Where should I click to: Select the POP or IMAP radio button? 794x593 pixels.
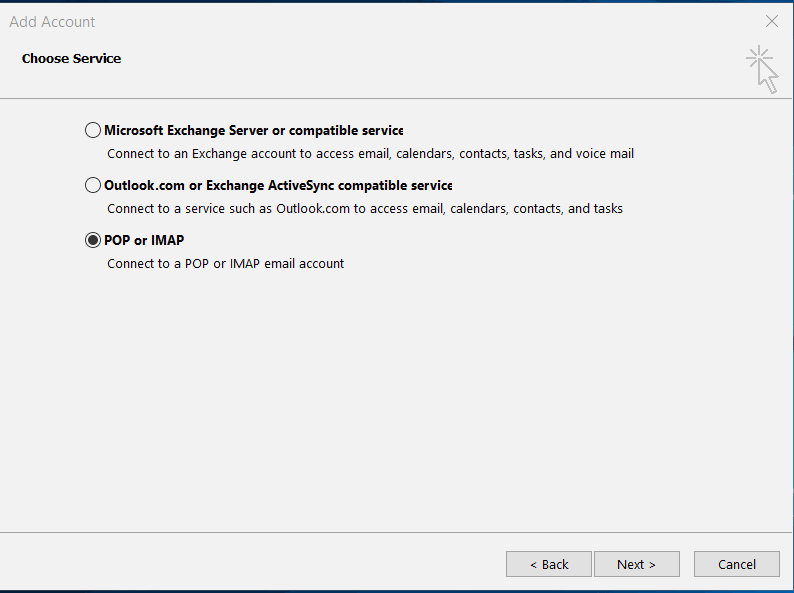tap(93, 240)
